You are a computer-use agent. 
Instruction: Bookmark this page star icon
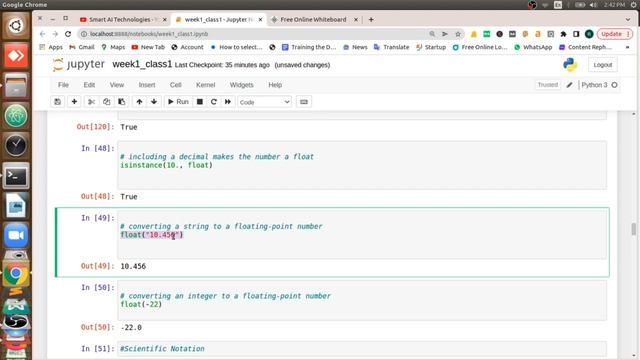tap(458, 34)
